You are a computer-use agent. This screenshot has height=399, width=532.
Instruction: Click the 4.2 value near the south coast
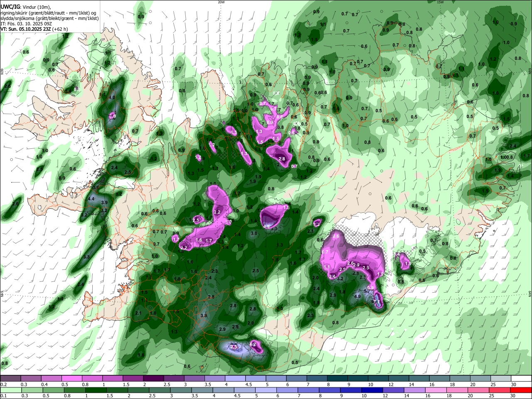coord(252,344)
